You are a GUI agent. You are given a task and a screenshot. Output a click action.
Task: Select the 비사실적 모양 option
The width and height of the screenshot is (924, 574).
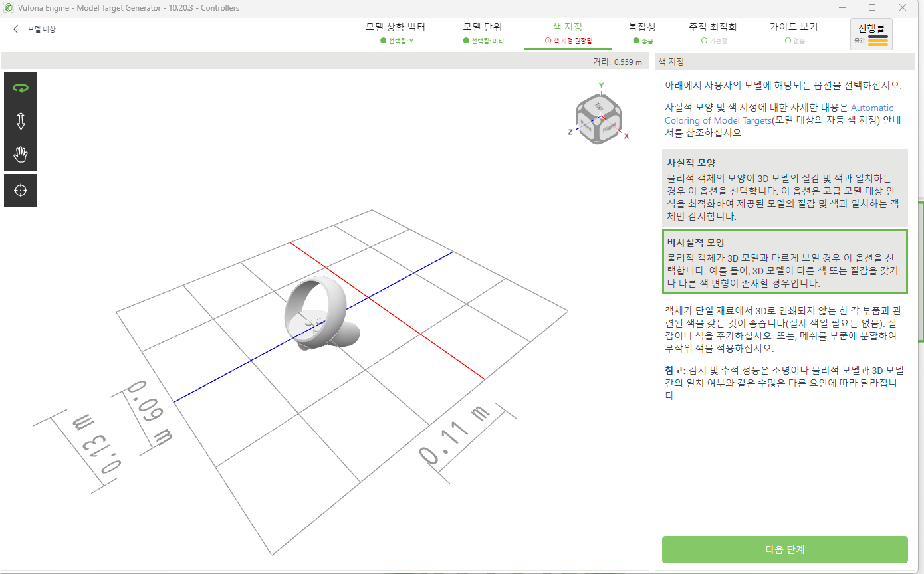coord(785,262)
